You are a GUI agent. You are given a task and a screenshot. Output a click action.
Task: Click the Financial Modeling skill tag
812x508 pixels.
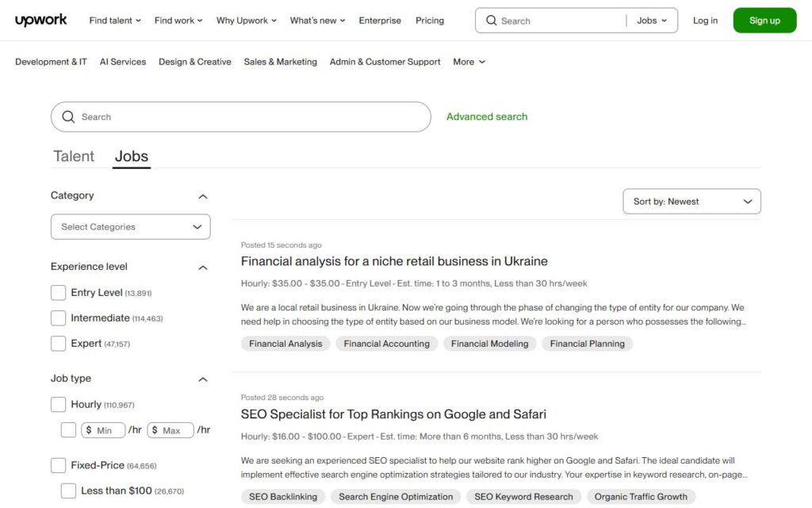[x=489, y=344]
